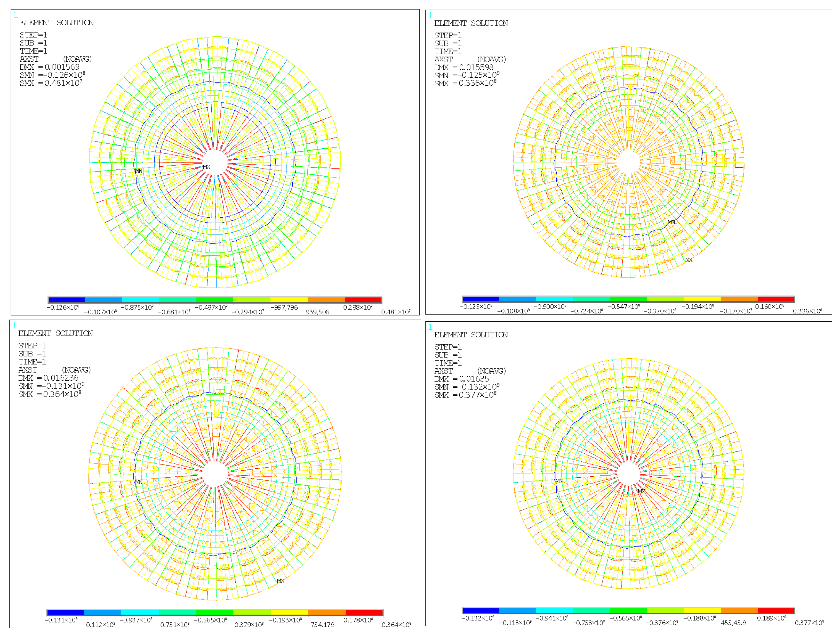Click the MX marker in the DMX 0.001569 plot

click(x=206, y=167)
